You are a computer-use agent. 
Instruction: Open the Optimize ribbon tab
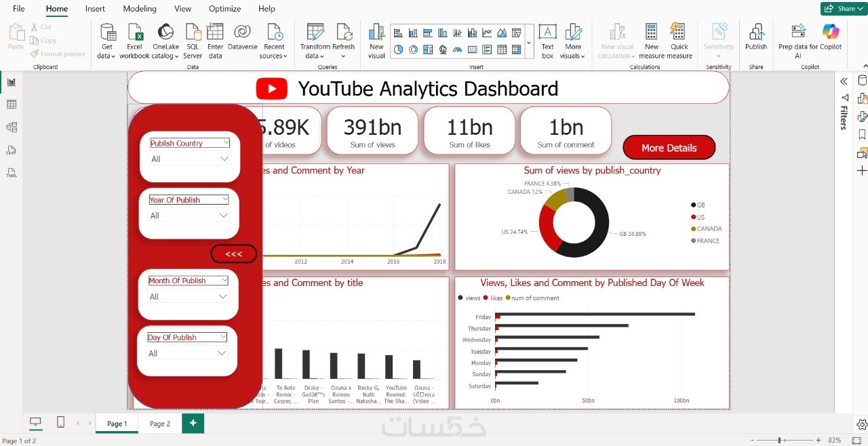[224, 9]
